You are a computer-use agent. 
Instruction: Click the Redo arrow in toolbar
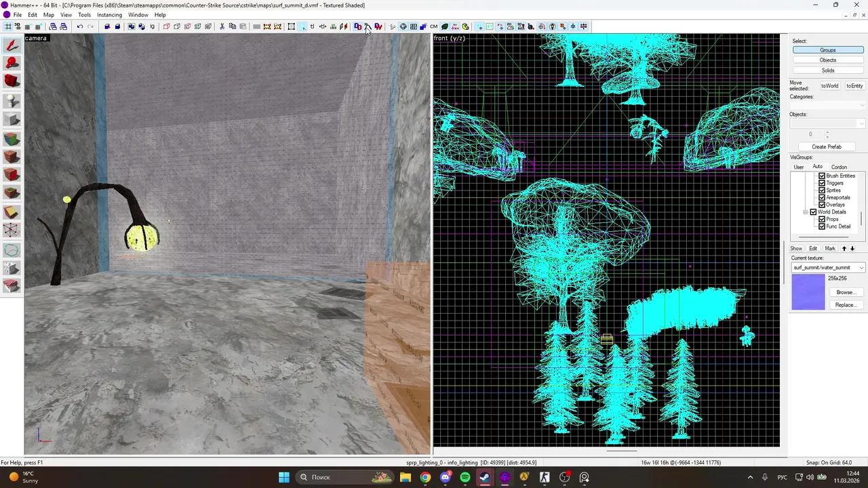[90, 26]
